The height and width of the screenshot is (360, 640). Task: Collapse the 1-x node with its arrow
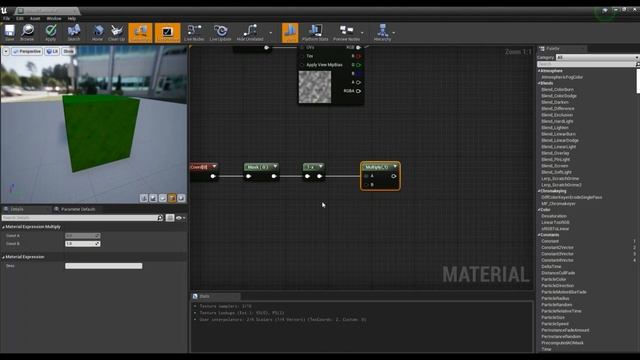(x=321, y=166)
